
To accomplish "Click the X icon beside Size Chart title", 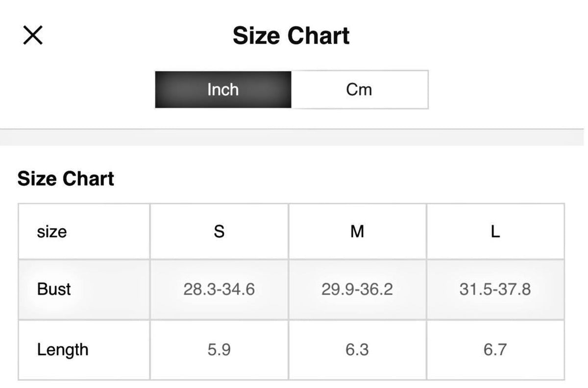I will [33, 35].
